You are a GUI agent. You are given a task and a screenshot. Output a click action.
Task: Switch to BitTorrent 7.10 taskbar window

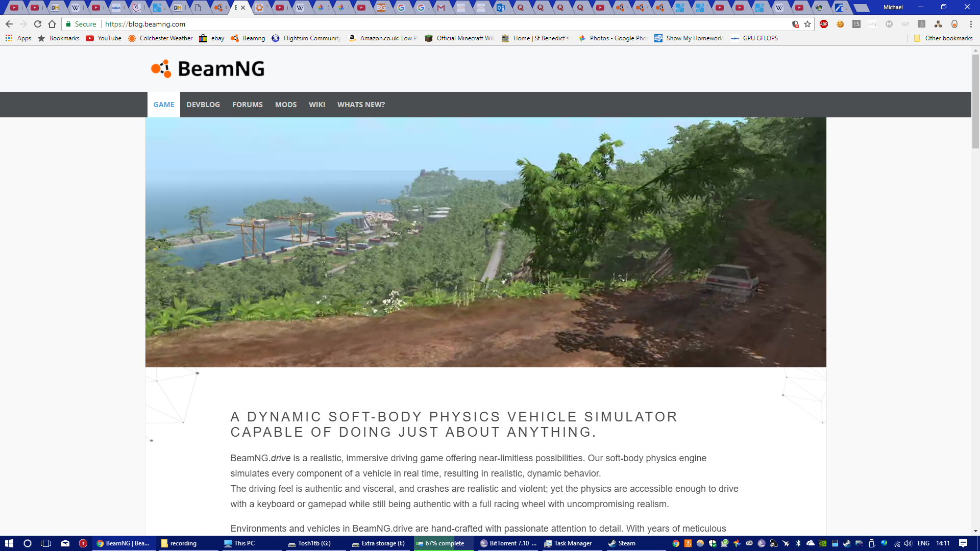[508, 543]
